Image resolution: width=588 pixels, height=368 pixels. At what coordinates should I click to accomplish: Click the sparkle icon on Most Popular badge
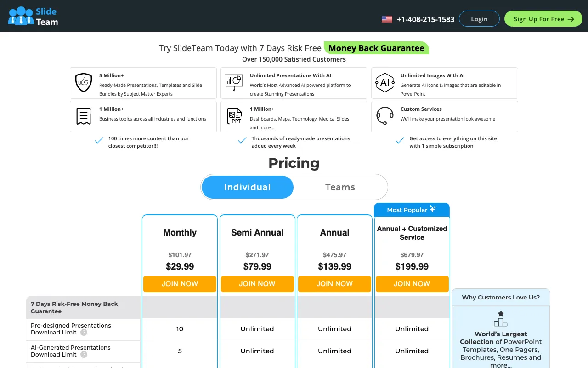pyautogui.click(x=433, y=209)
